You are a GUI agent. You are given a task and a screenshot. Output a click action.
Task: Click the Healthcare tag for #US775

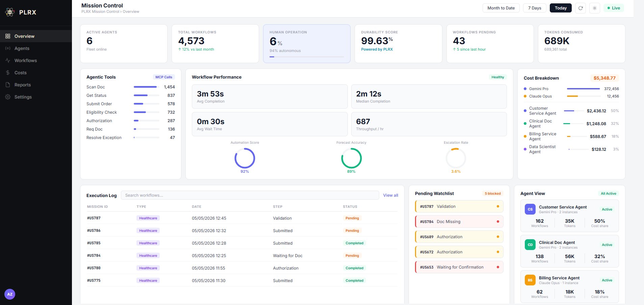tap(148, 280)
